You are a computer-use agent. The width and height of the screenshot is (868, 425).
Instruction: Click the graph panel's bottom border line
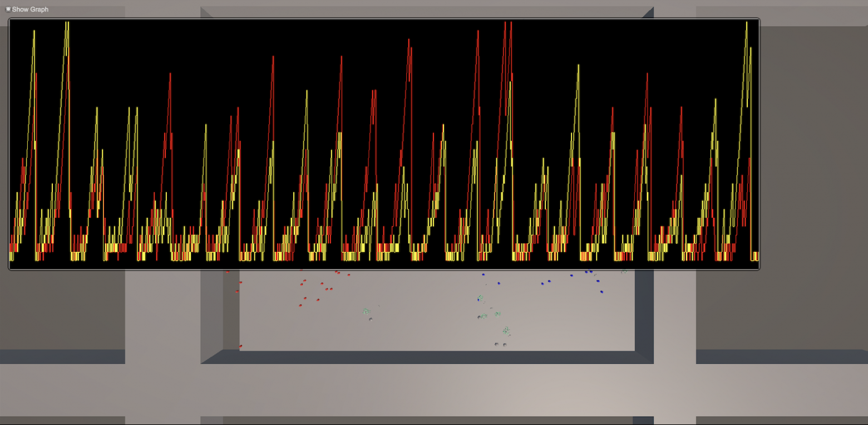coord(384,270)
